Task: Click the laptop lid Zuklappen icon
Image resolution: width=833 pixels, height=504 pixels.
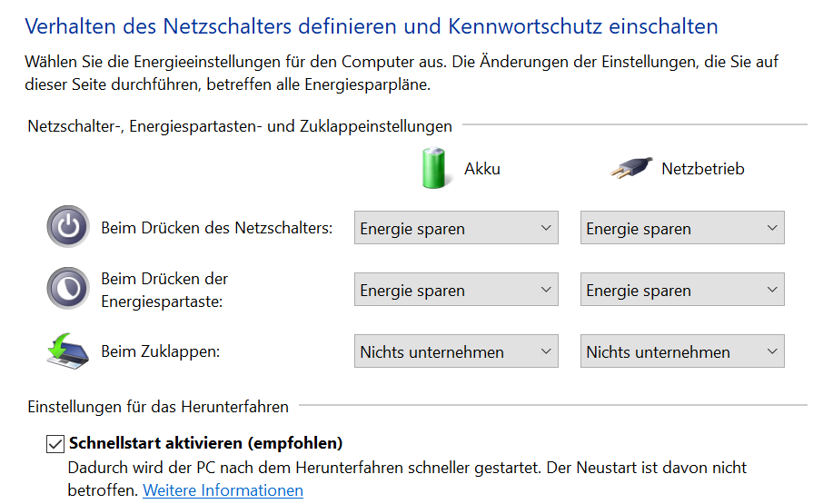Action: 67,351
